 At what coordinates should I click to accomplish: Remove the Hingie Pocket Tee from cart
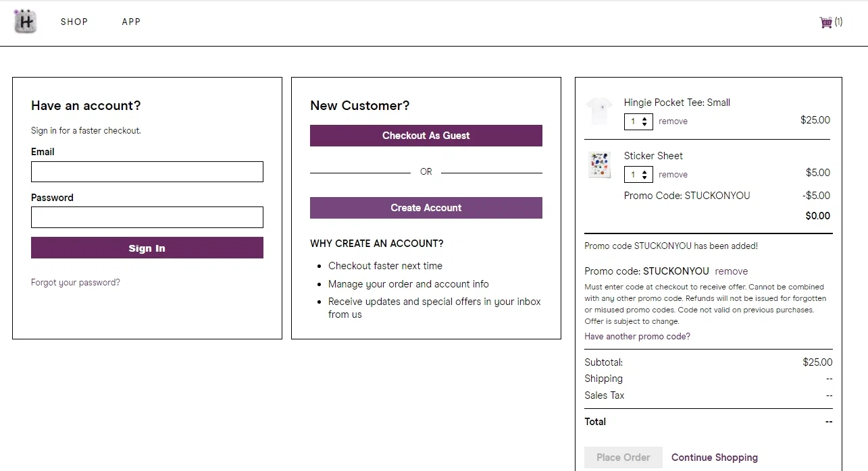point(673,121)
